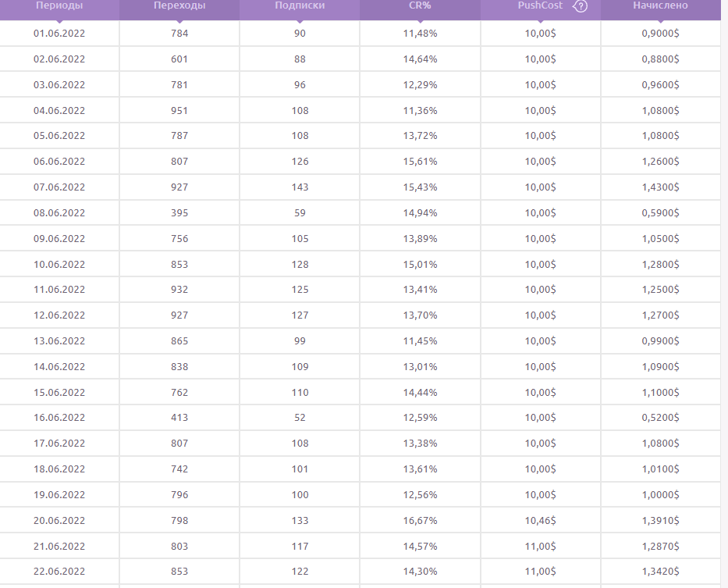Click the Начислено column header
Viewport: 728px width, 588px height.
tap(660, 5)
